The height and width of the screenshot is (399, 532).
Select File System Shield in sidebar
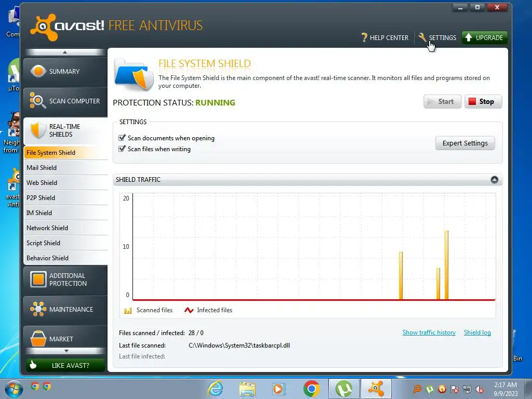click(65, 153)
